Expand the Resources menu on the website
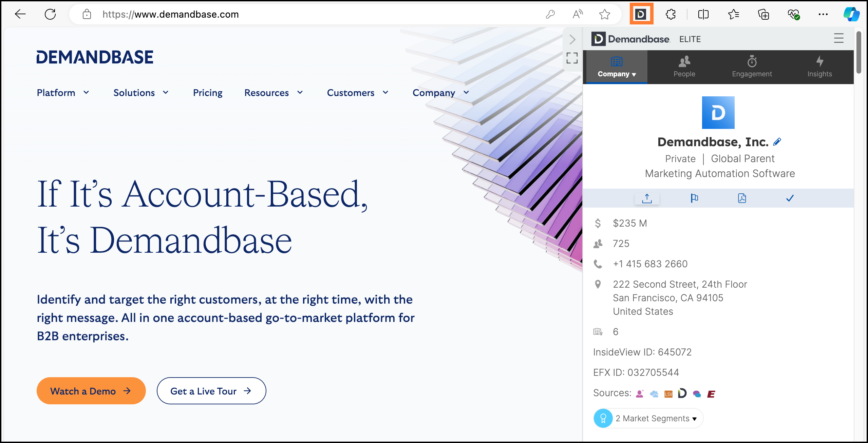 point(273,93)
